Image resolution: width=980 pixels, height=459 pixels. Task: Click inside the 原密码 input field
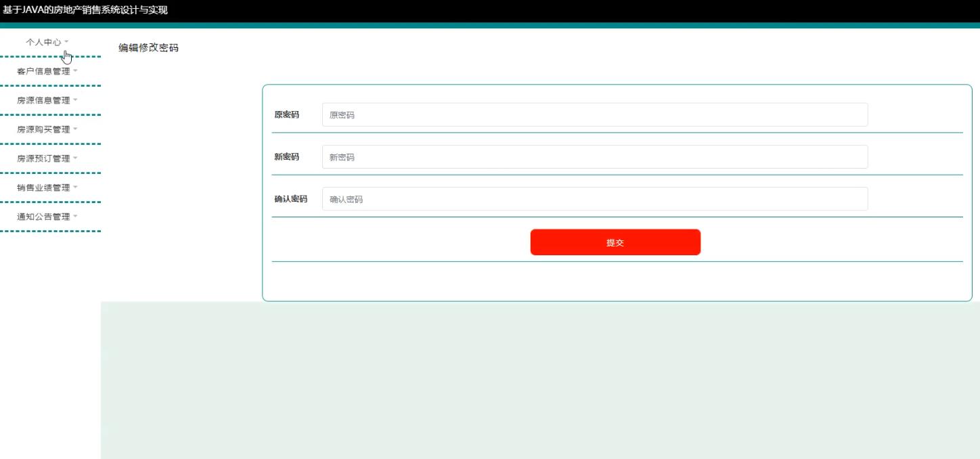(594, 114)
